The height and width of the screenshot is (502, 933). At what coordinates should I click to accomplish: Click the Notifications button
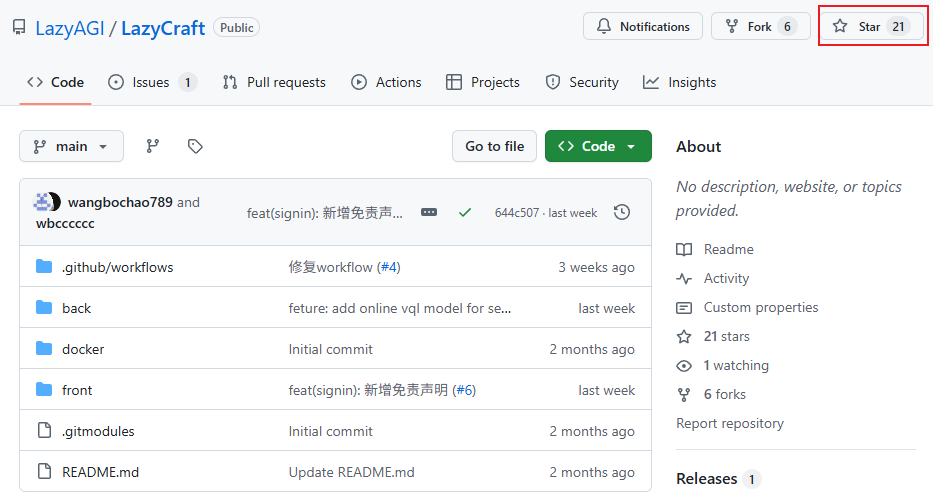click(643, 27)
